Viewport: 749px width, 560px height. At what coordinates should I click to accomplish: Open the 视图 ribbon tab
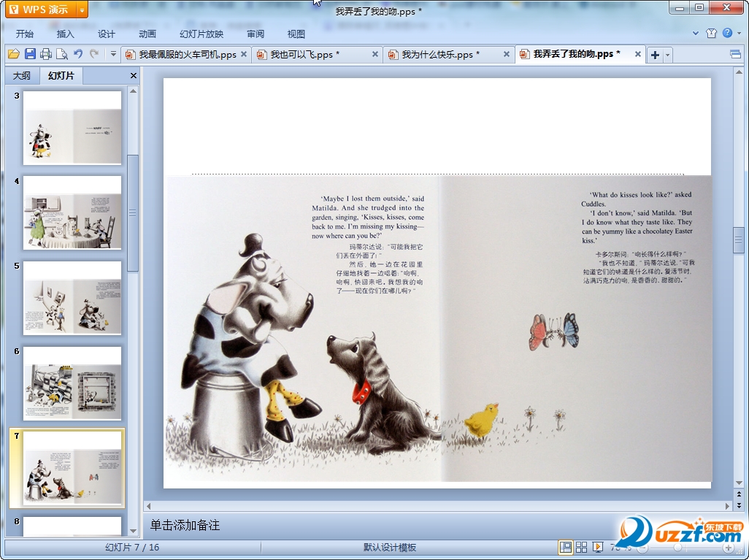(296, 34)
